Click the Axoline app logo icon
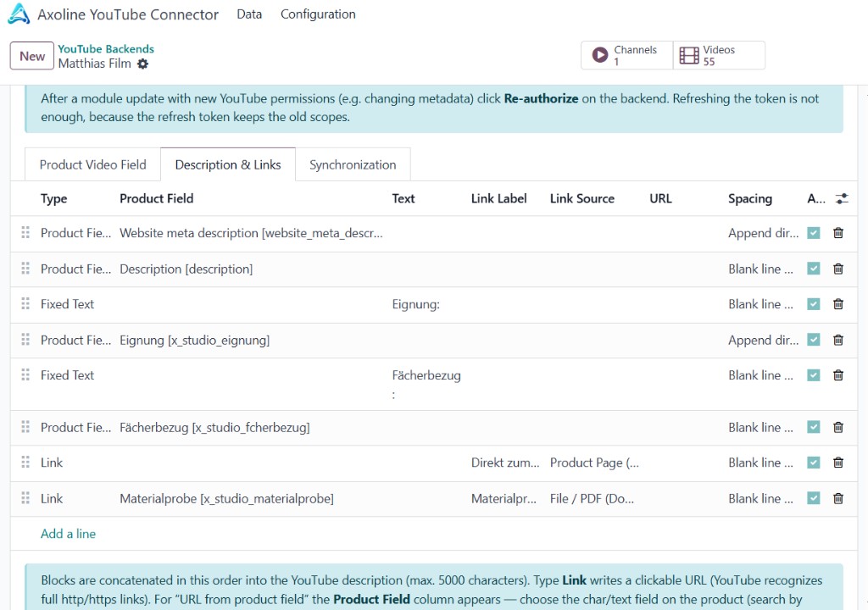 [x=19, y=14]
